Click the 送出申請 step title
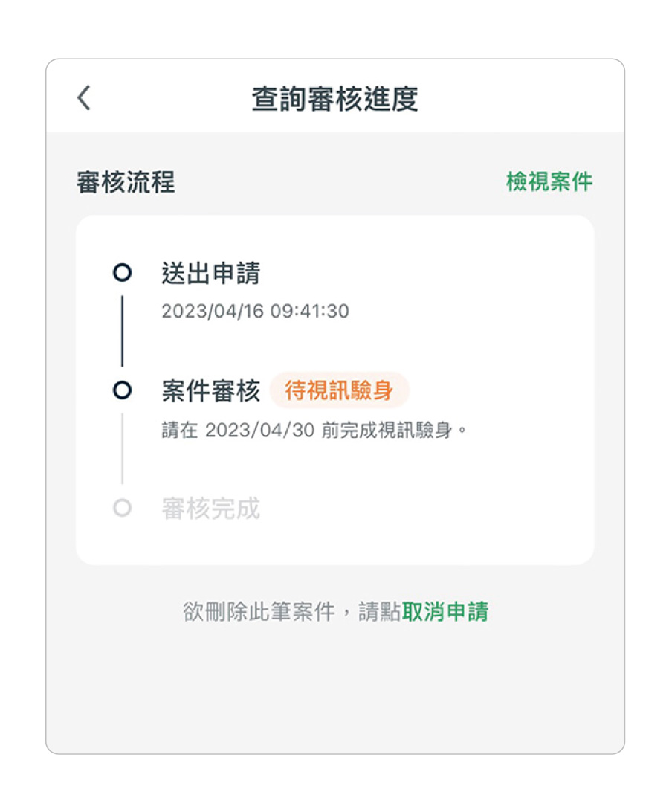This screenshot has width=669, height=812. tap(211, 274)
